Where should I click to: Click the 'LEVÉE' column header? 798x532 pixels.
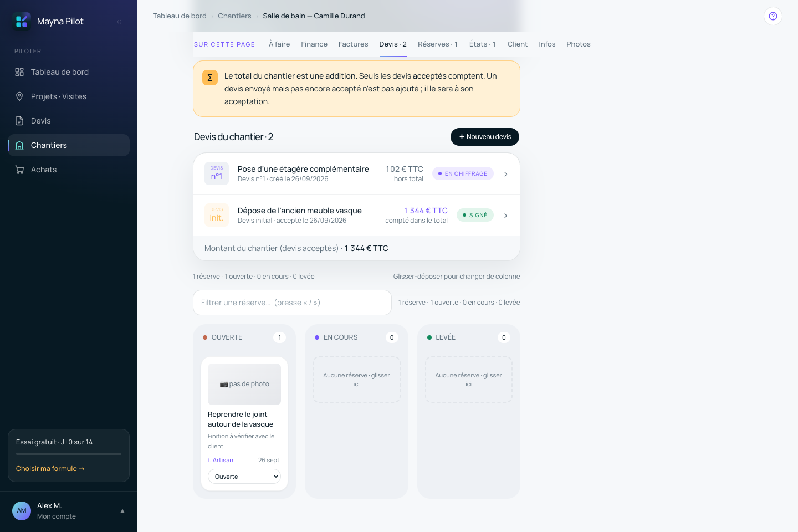[446, 337]
